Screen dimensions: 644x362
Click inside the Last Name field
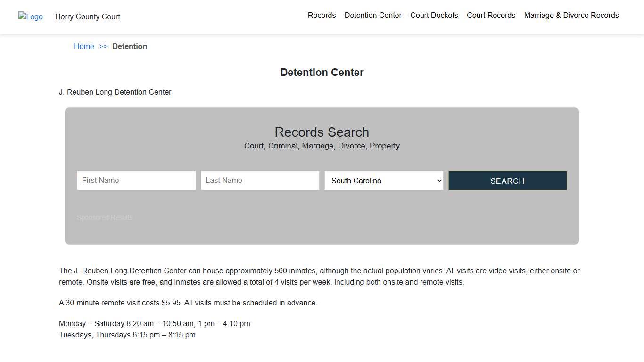coord(260,181)
